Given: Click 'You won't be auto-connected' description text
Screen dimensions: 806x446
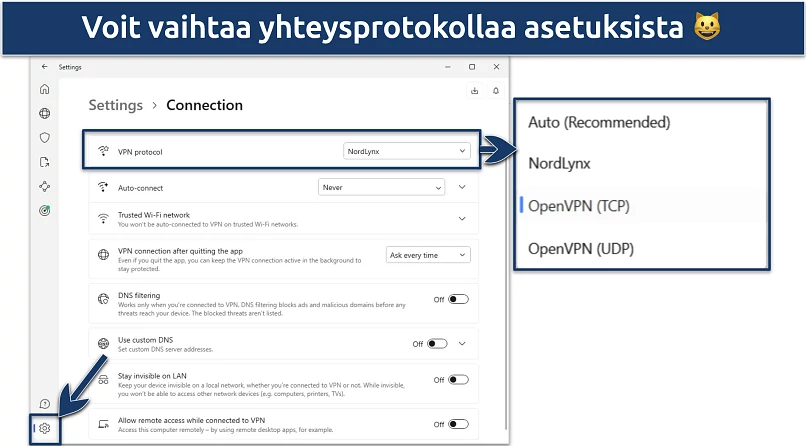Looking at the screenshot, I should coord(208,225).
